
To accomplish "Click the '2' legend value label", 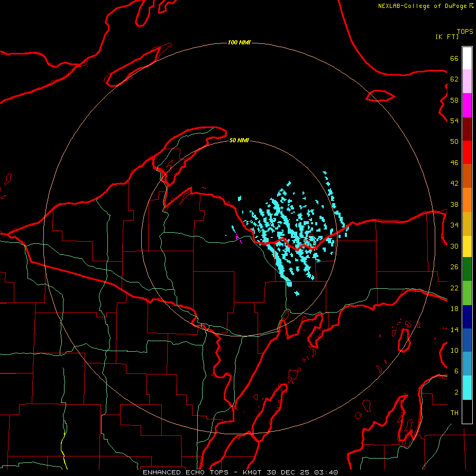I will point(456,392).
